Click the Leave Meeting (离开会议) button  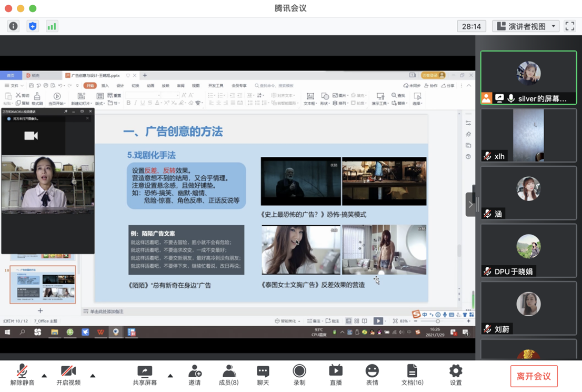tap(534, 376)
